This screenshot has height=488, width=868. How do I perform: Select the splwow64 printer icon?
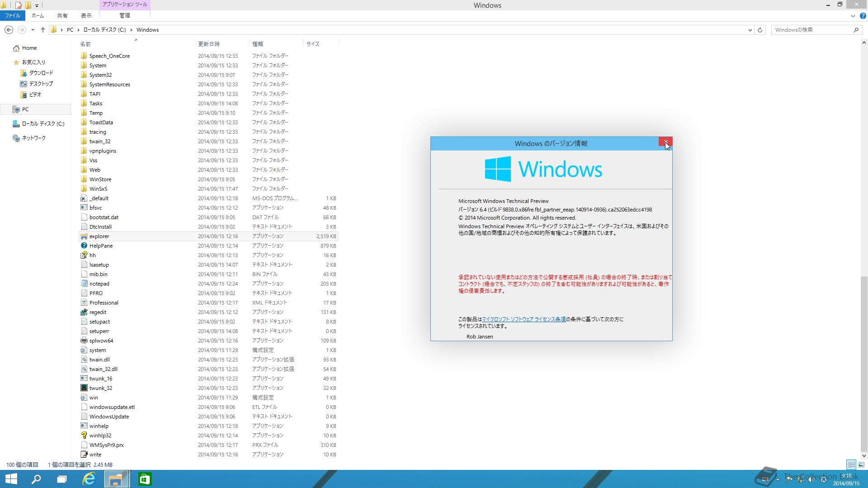coord(84,341)
